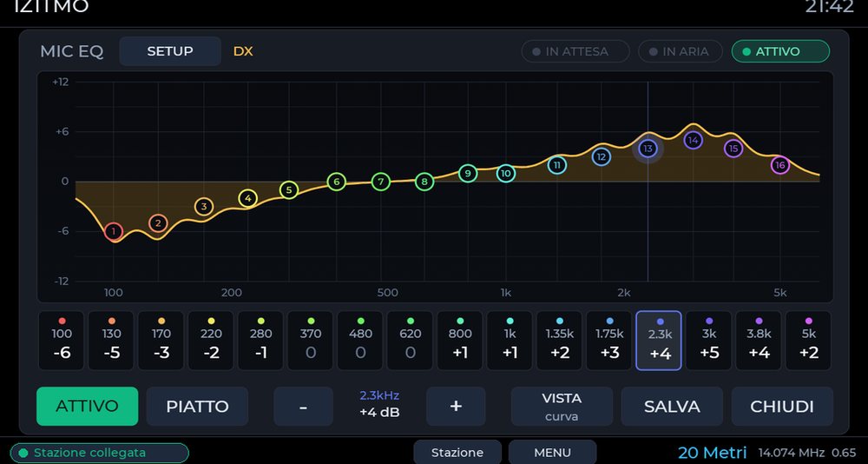The height and width of the screenshot is (464, 868).
Task: Choose the 480 Hz band card
Action: pos(360,341)
